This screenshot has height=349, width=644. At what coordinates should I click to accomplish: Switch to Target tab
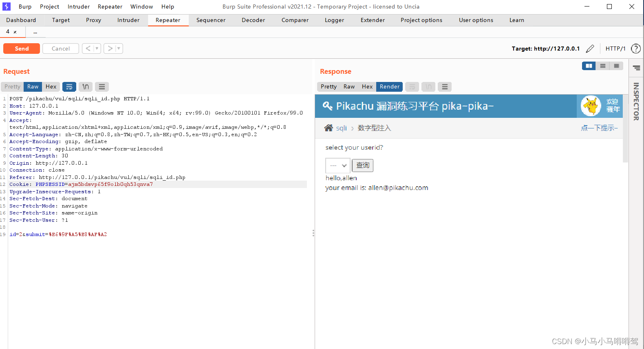tap(61, 20)
